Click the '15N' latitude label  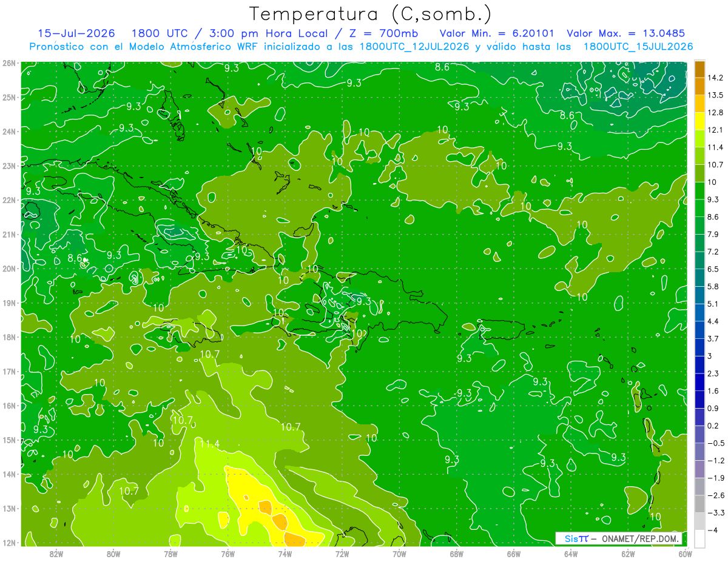[x=8, y=440]
